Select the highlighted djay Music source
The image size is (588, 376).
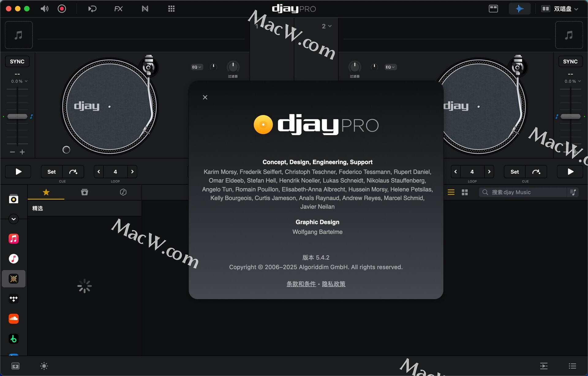(13, 279)
